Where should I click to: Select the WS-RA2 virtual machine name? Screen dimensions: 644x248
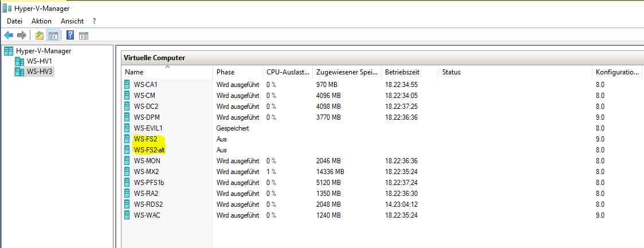tap(146, 193)
